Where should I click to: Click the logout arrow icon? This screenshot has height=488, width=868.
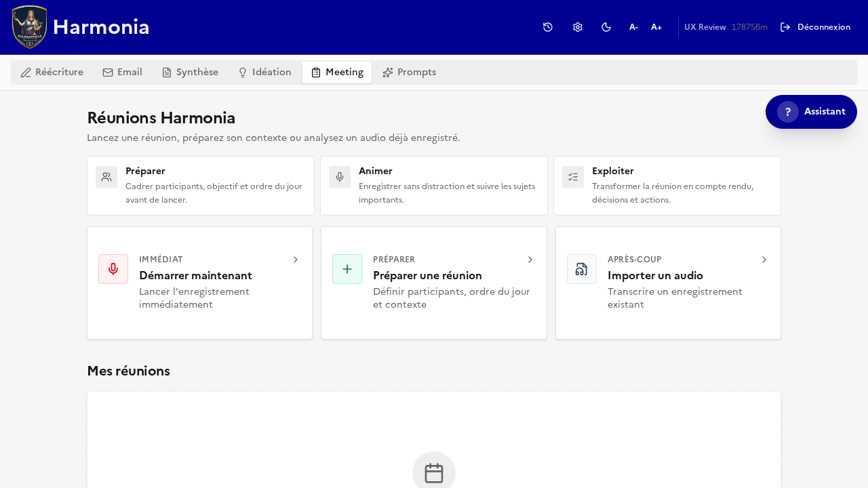pos(785,27)
